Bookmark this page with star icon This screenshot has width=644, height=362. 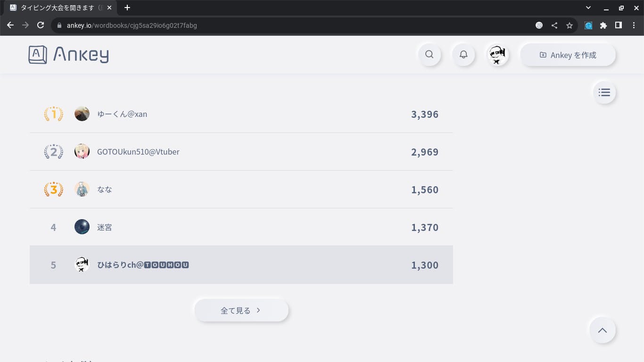pos(570,25)
